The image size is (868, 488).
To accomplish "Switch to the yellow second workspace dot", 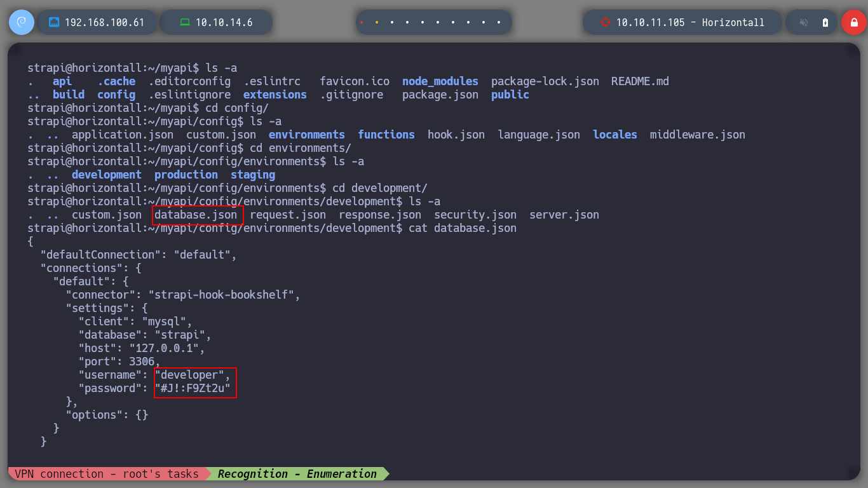I will 376,22.
